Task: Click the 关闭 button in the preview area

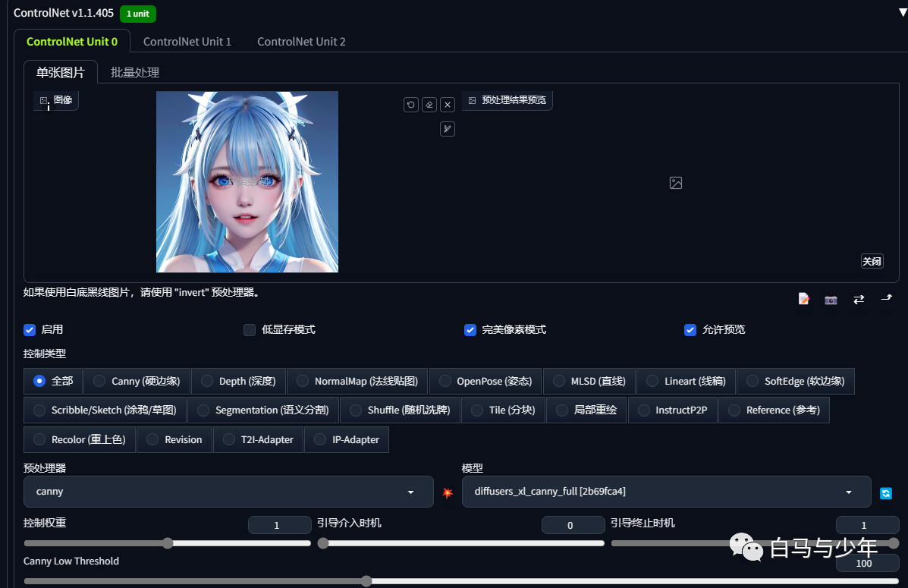Action: click(x=872, y=261)
